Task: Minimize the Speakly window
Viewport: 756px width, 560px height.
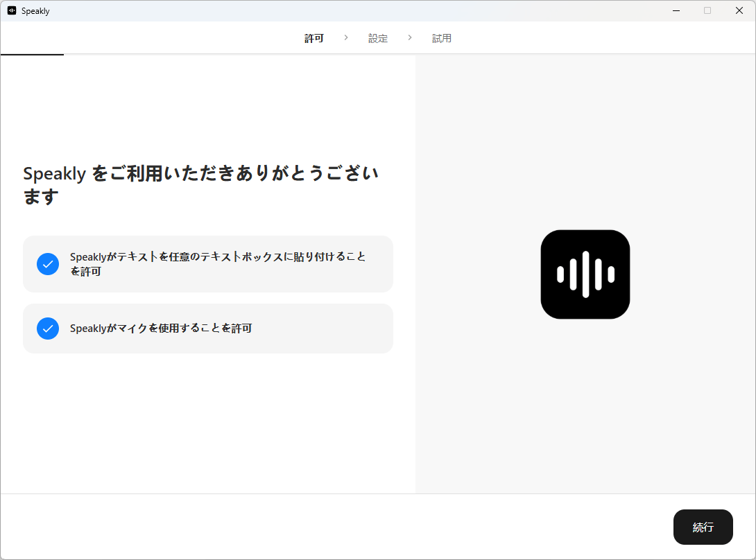Action: click(676, 10)
